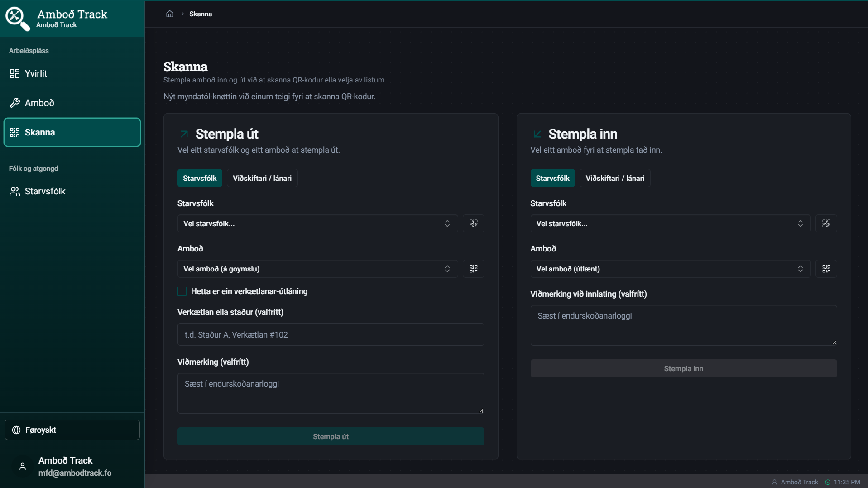This screenshot has height=488, width=868.
Task: Scan QR for Starvsfólk in Stempla inn
Action: [x=826, y=223]
